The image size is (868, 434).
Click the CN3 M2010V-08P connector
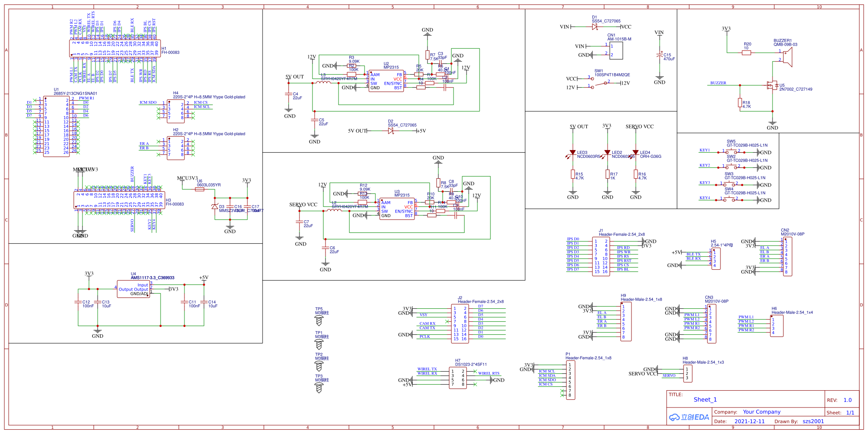(712, 323)
